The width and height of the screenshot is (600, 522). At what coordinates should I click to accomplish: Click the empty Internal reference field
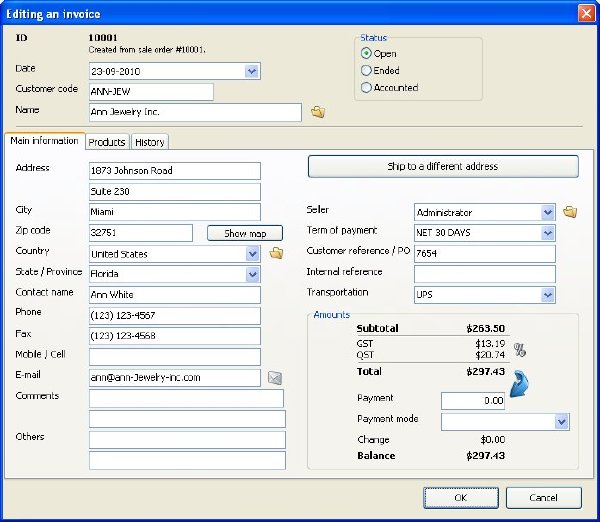(x=485, y=274)
